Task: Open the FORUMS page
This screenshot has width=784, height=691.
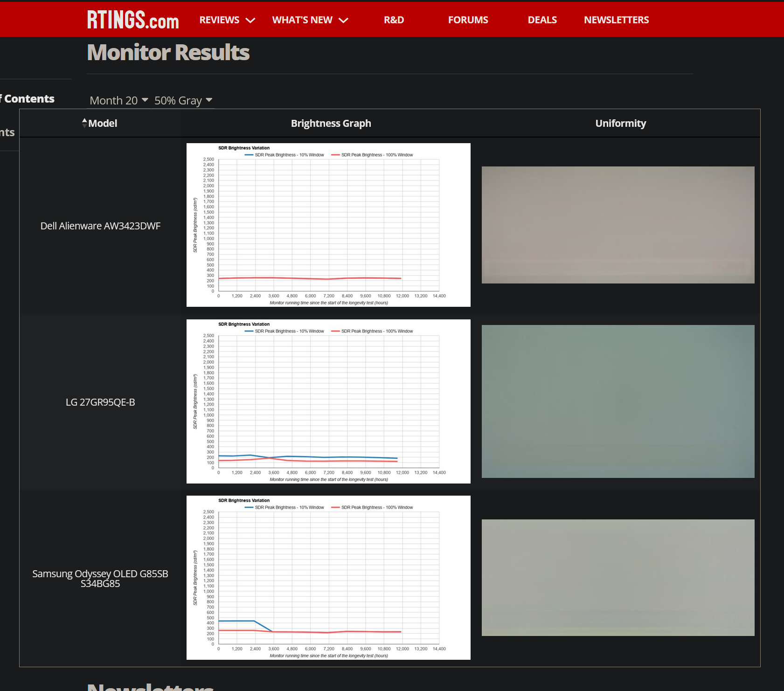Action: [x=468, y=20]
